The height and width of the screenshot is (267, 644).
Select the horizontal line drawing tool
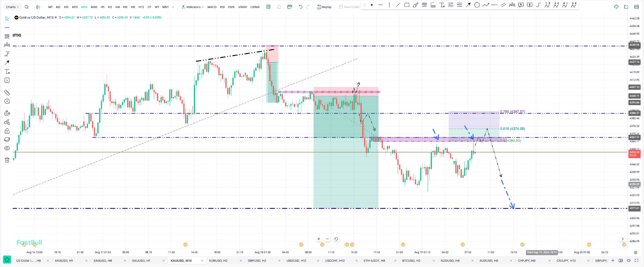pyautogui.click(x=380, y=5)
